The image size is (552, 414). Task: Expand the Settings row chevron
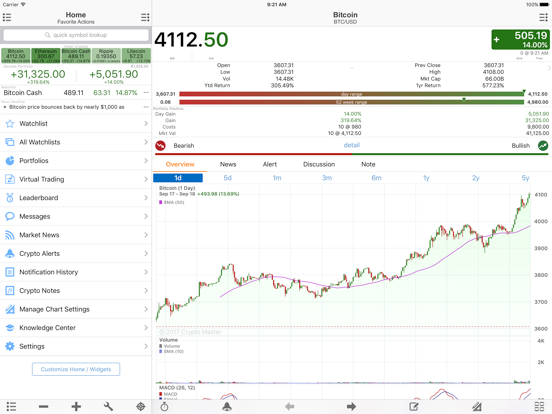pos(146,346)
